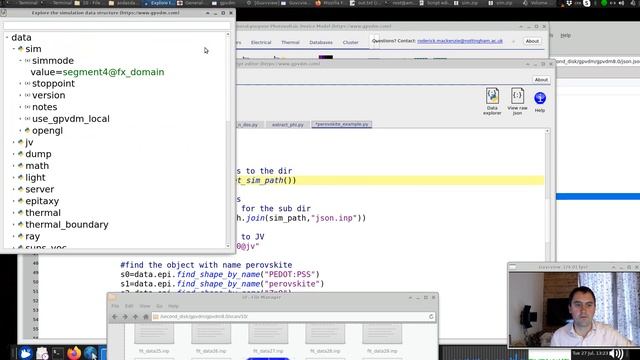Switch to the Electrical ribbon tab
The image size is (640, 360).
(261, 42)
